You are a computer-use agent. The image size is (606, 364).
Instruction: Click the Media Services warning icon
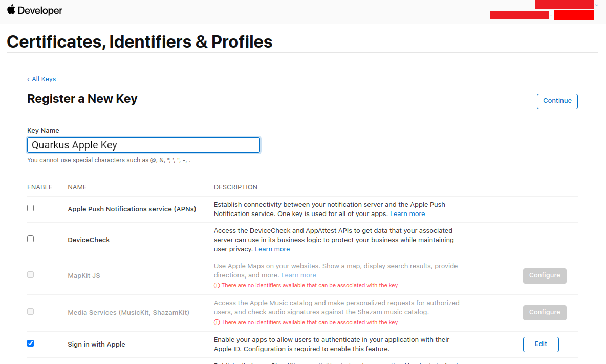click(217, 322)
